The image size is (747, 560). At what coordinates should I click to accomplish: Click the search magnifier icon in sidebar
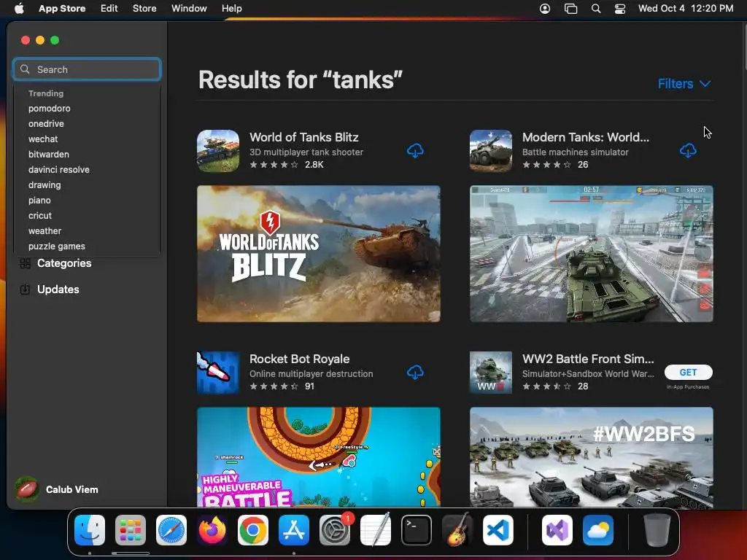coord(25,69)
